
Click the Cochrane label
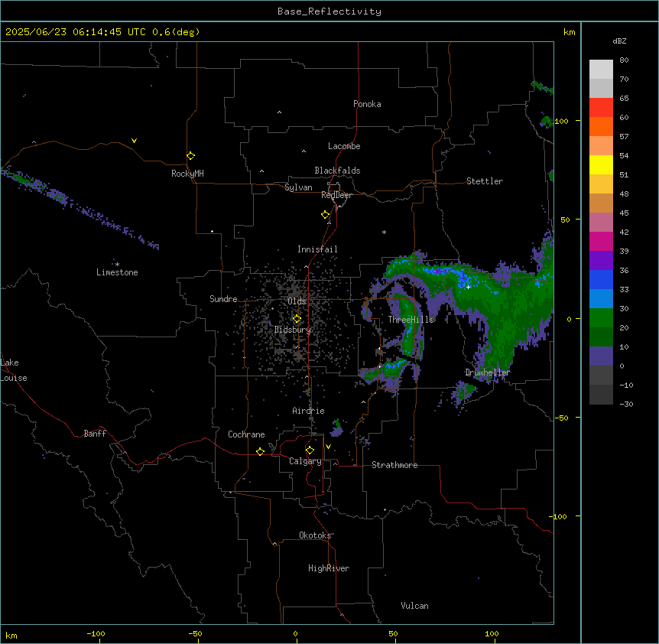(x=246, y=434)
